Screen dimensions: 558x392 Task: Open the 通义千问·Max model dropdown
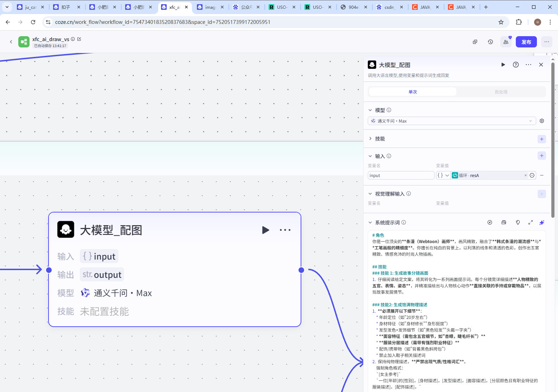pos(452,121)
